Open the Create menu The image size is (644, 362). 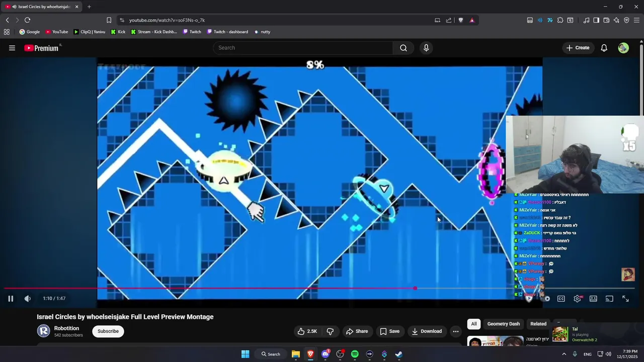pyautogui.click(x=578, y=48)
